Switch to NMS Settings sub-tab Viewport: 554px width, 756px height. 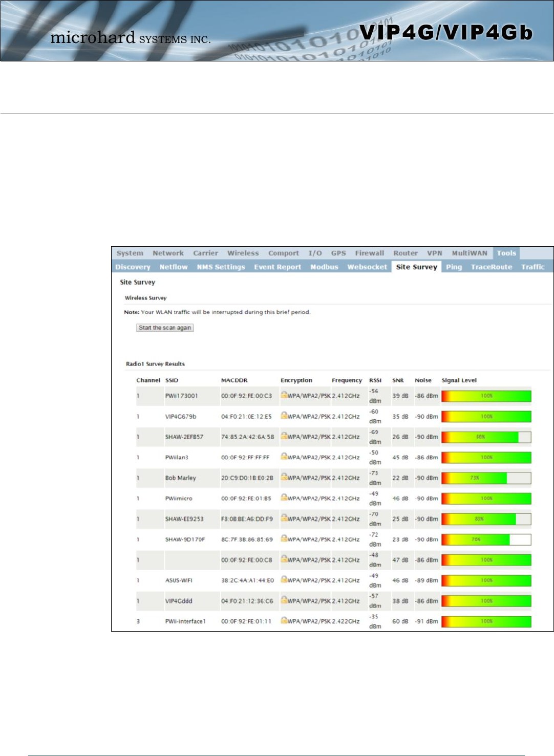click(221, 267)
